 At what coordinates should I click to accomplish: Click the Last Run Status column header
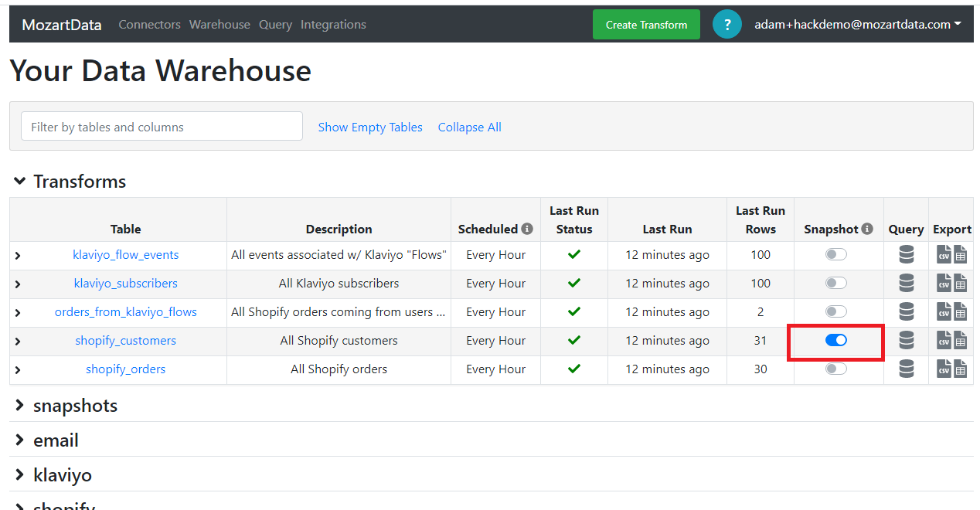tap(574, 219)
